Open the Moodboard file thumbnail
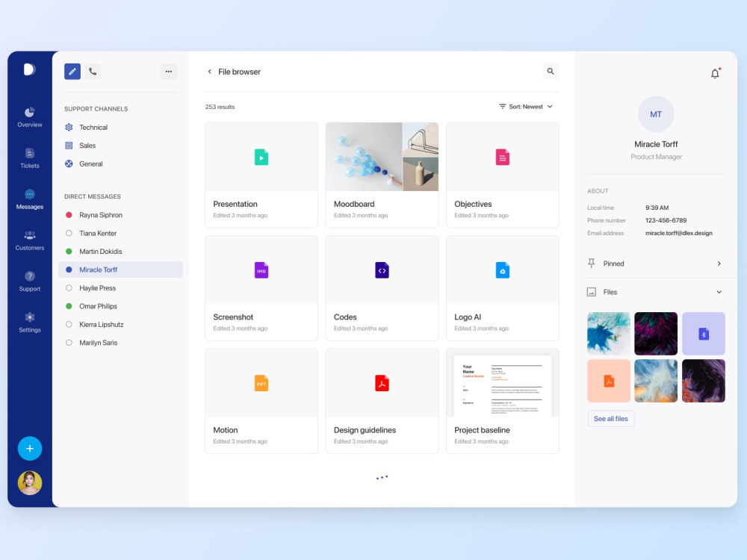Image resolution: width=747 pixels, height=560 pixels. coord(382,157)
